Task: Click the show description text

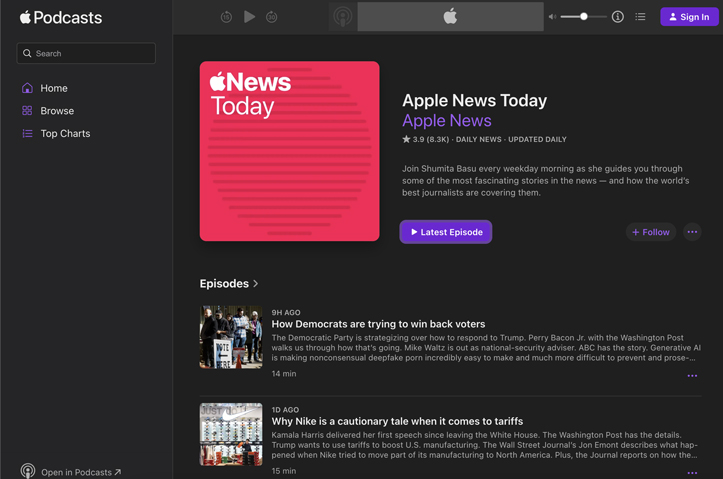Action: [545, 181]
